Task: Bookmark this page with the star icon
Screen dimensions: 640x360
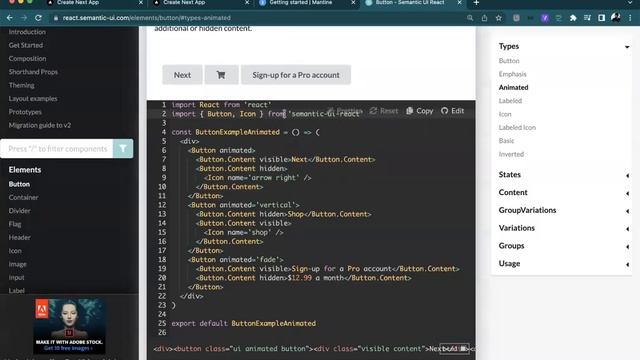Action: pos(499,18)
